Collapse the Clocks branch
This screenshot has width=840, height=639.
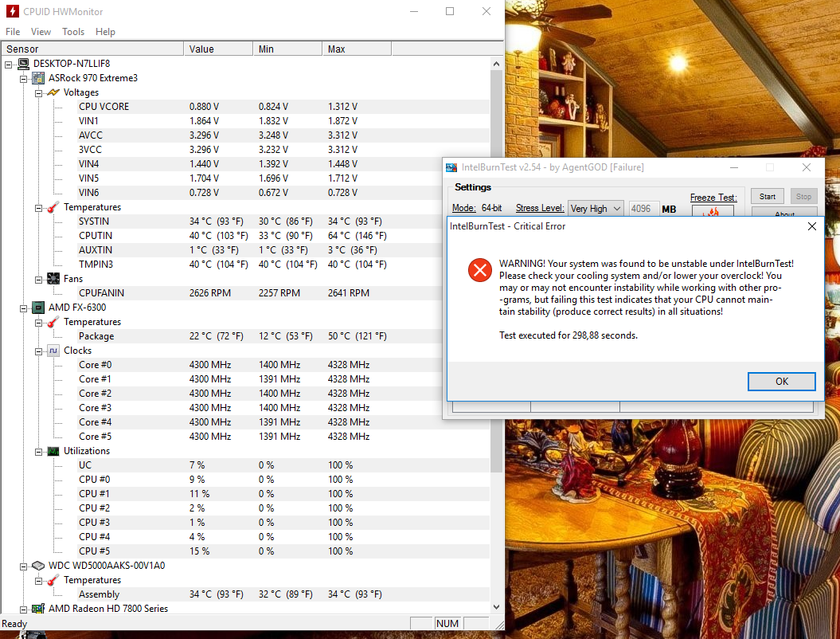(x=38, y=351)
